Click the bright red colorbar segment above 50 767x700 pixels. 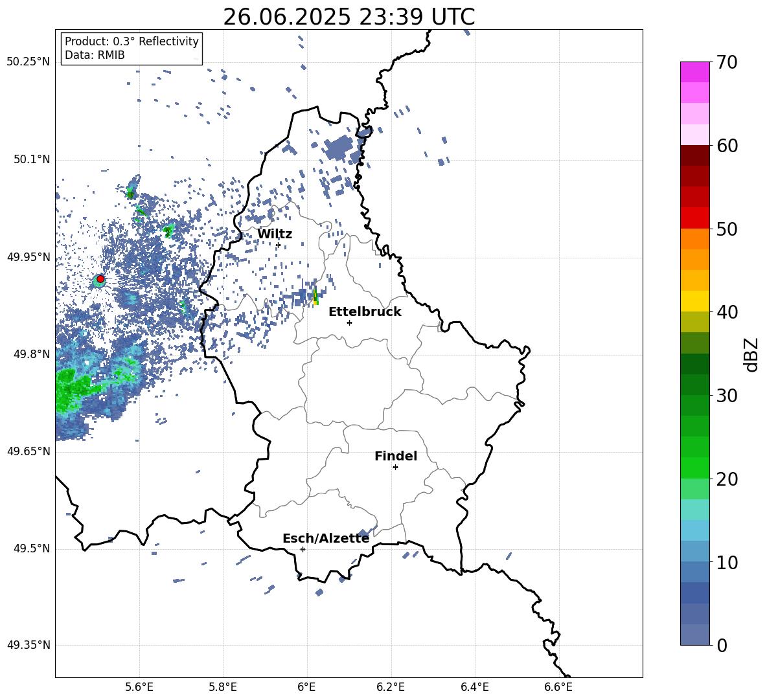(x=694, y=218)
